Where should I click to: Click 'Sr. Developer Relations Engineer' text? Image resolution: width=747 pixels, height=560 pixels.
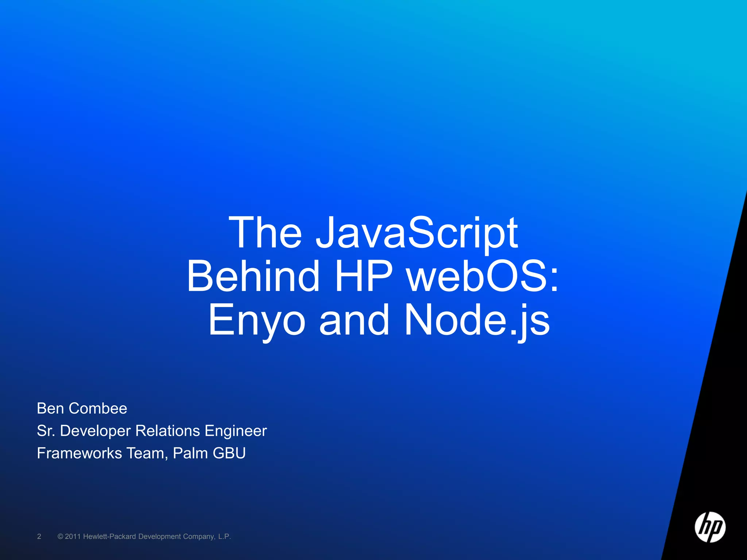point(152,431)
